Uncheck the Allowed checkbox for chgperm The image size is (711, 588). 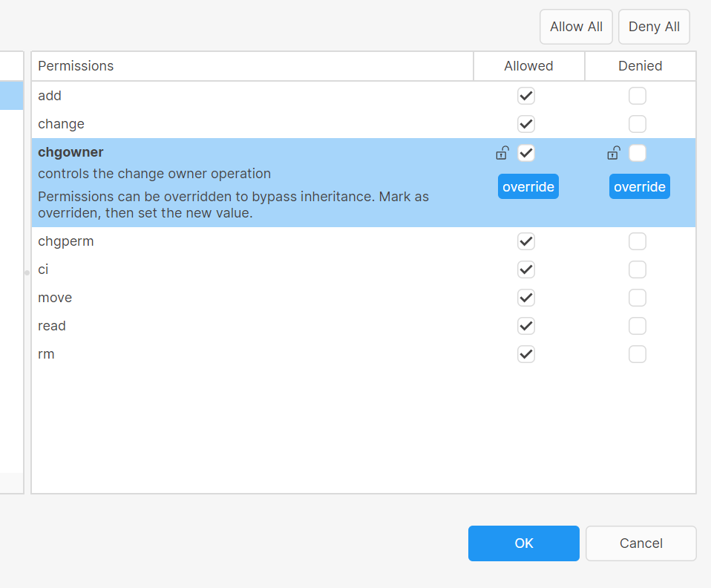[526, 241]
